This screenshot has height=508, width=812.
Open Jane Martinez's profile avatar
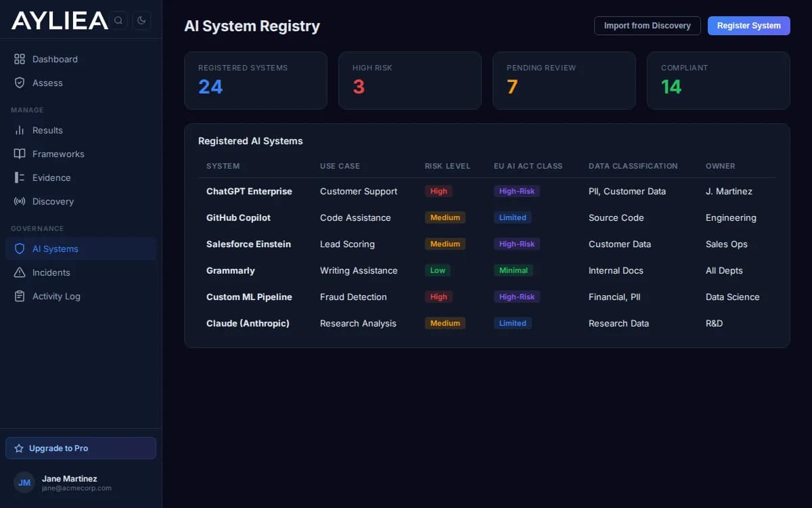tap(24, 482)
